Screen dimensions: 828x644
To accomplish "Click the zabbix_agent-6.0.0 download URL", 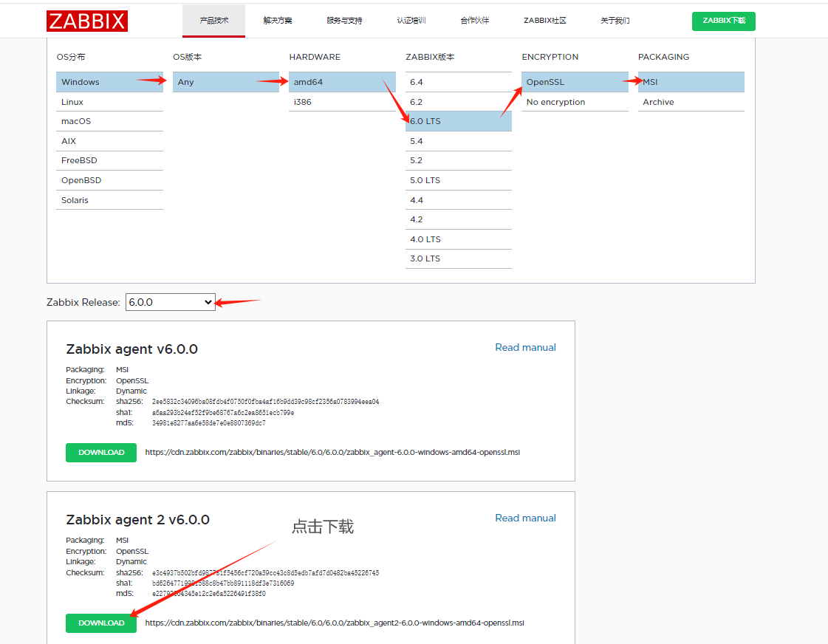I will pos(332,453).
